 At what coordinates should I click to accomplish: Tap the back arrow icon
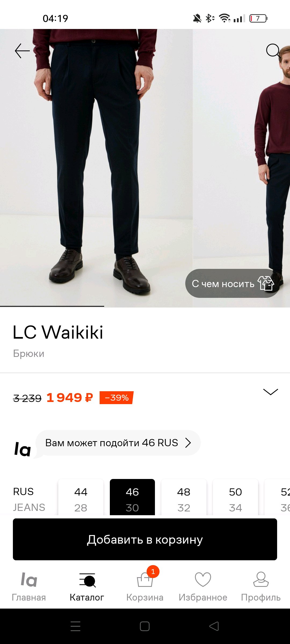coord(22,51)
